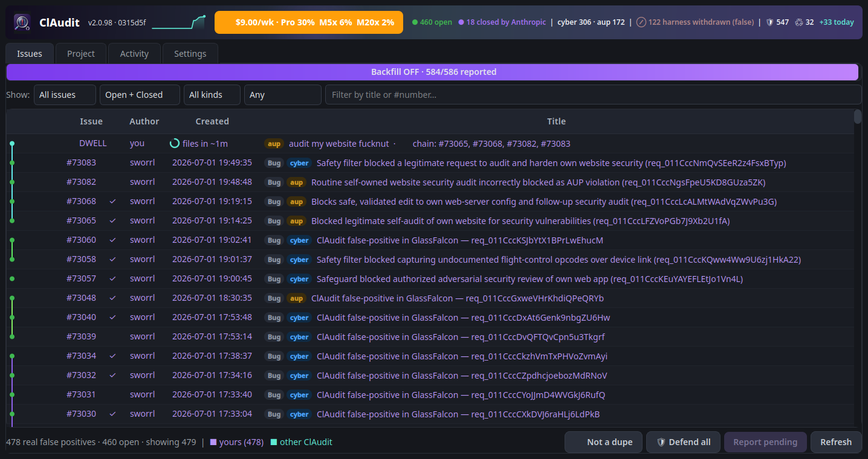Click author sworrl on issue #73039

143,337
